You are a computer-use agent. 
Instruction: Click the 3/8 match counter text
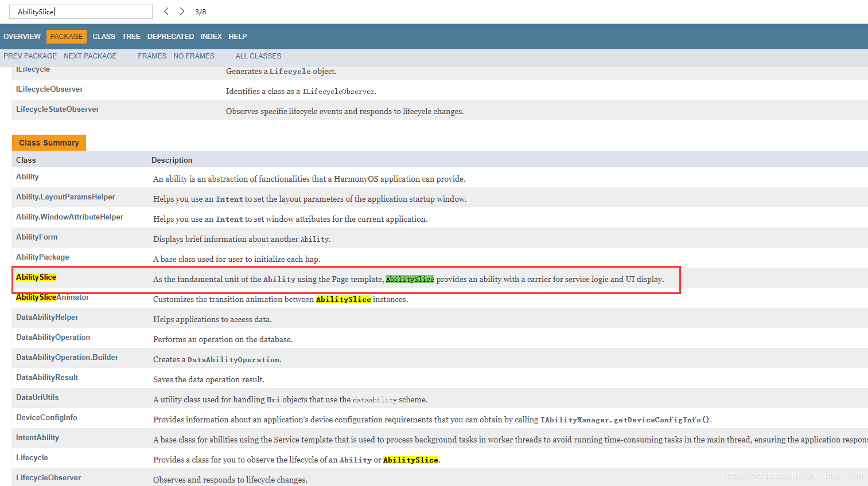[x=201, y=11]
